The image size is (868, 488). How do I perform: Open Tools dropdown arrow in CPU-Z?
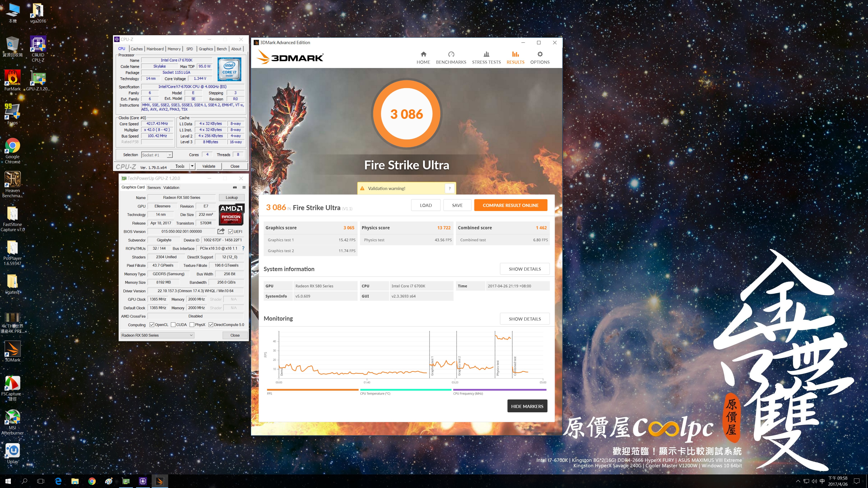point(192,166)
